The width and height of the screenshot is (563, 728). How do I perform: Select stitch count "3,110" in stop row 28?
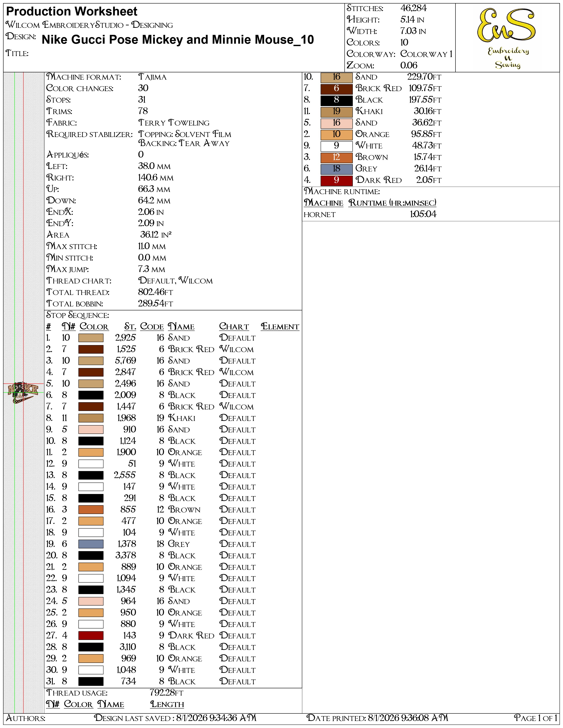[128, 647]
